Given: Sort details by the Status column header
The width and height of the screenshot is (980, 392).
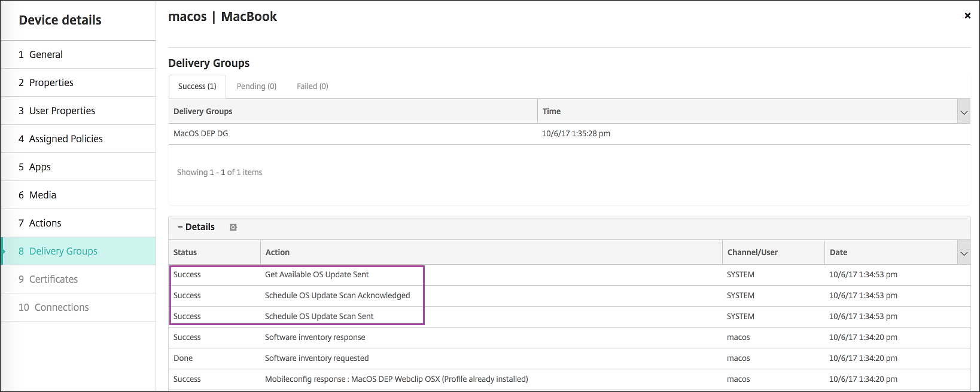Looking at the screenshot, I should [x=185, y=253].
